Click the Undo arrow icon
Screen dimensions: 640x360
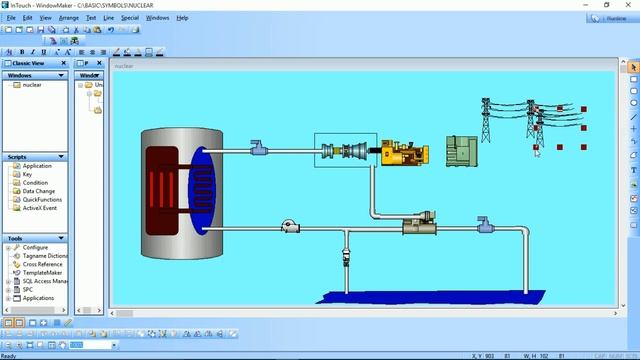tap(111, 30)
